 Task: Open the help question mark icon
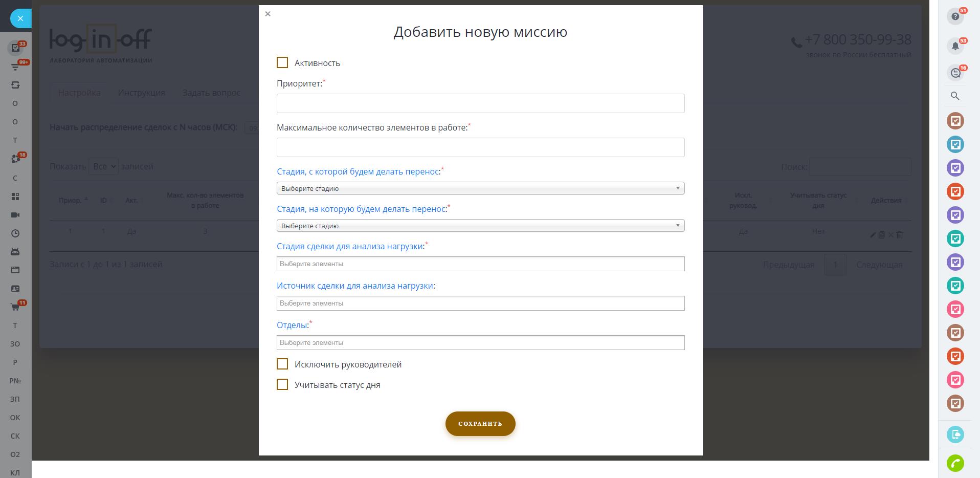coord(955,17)
